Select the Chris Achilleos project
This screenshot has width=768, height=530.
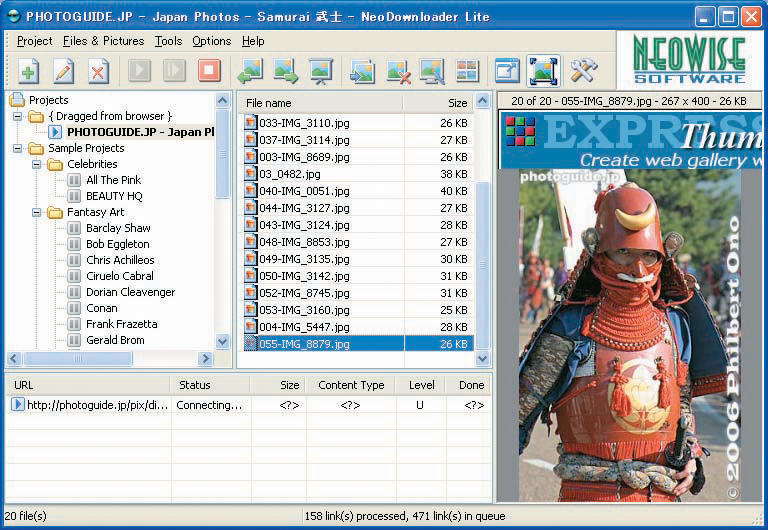coord(120,260)
